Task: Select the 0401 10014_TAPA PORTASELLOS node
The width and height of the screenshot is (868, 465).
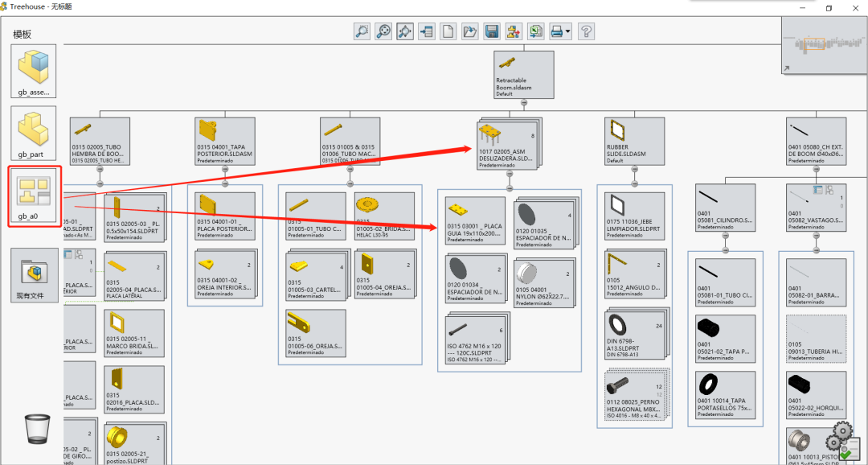Action: tap(725, 395)
